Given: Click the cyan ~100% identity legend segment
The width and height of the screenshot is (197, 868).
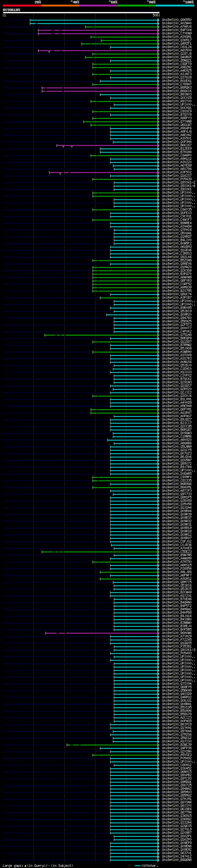Looking at the screenshot, I should [175, 6].
